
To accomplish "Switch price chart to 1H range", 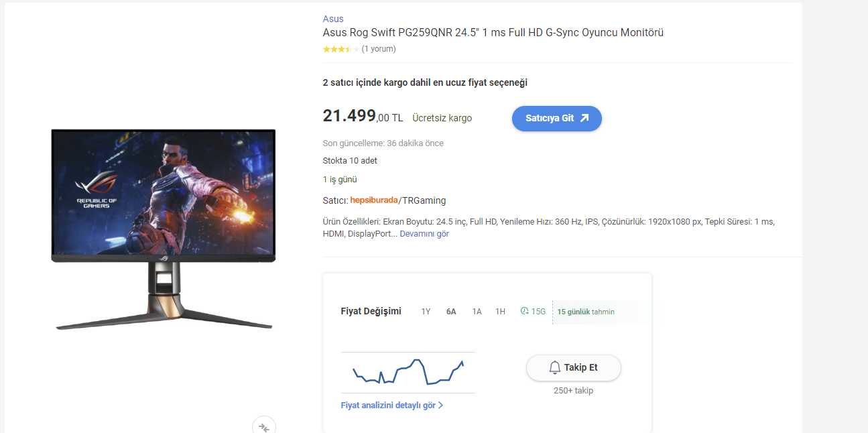I will [x=500, y=312].
